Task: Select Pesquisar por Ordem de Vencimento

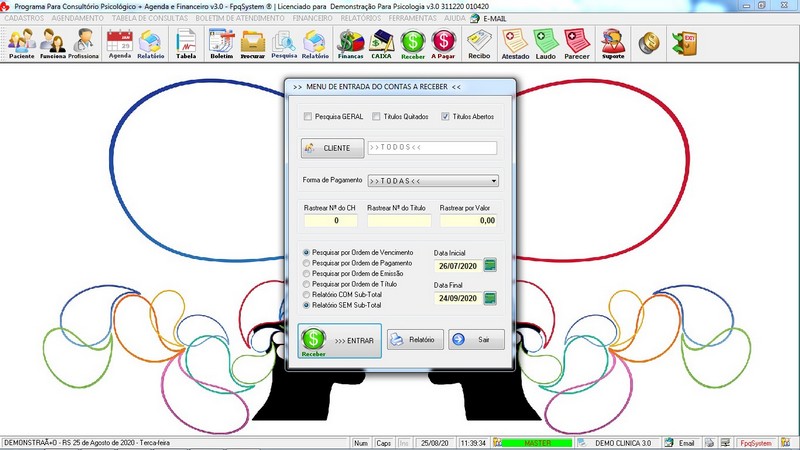Action: [x=306, y=253]
